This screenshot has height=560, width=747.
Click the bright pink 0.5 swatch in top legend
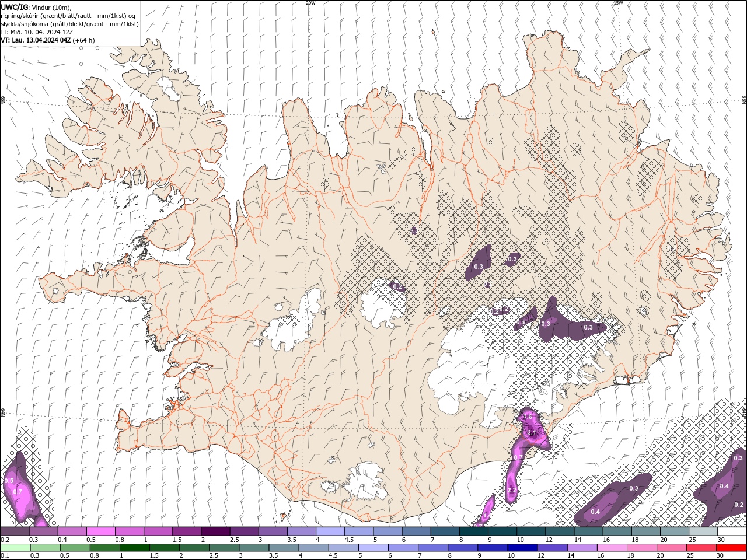pos(101,531)
